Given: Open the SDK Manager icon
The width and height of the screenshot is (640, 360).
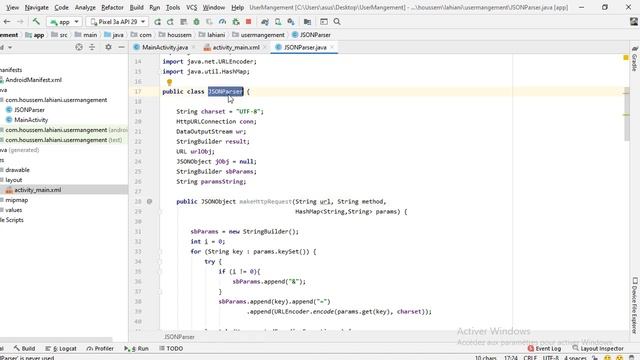Looking at the screenshot, I should click(291, 22).
